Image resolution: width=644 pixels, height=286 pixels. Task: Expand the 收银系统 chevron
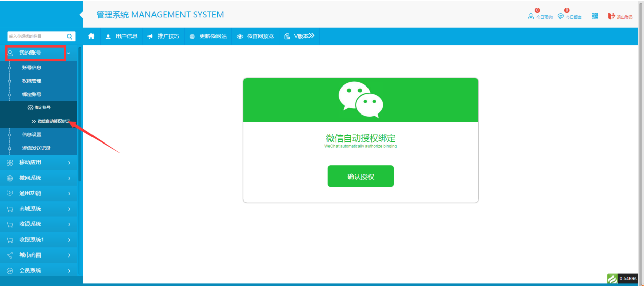click(69, 224)
